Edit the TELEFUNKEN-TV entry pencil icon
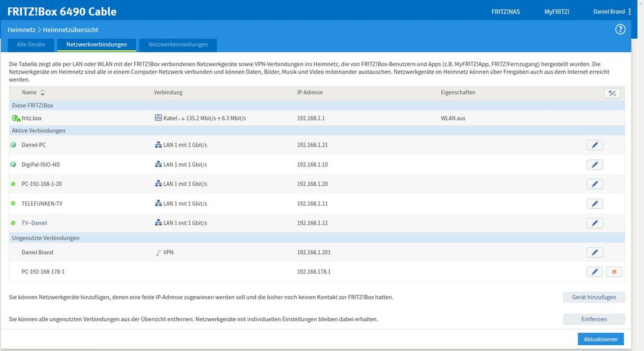The height and width of the screenshot is (351, 644). tap(595, 204)
